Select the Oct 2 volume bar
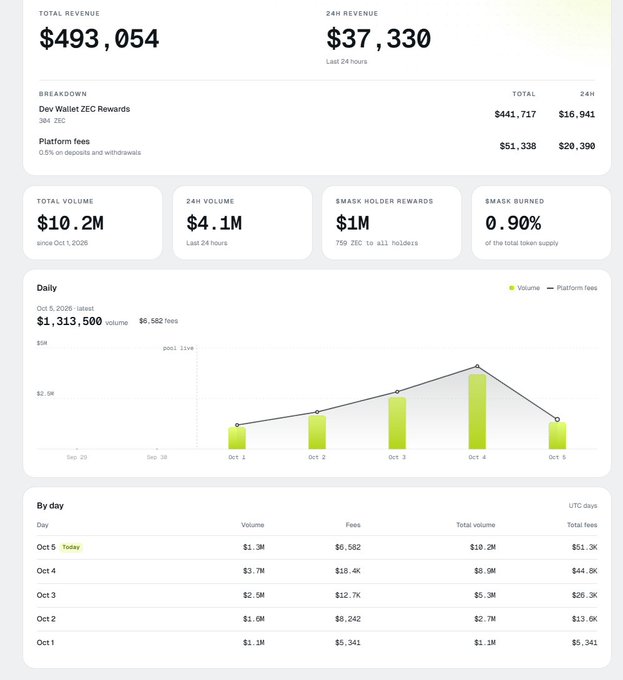The image size is (623, 680). pos(317,432)
